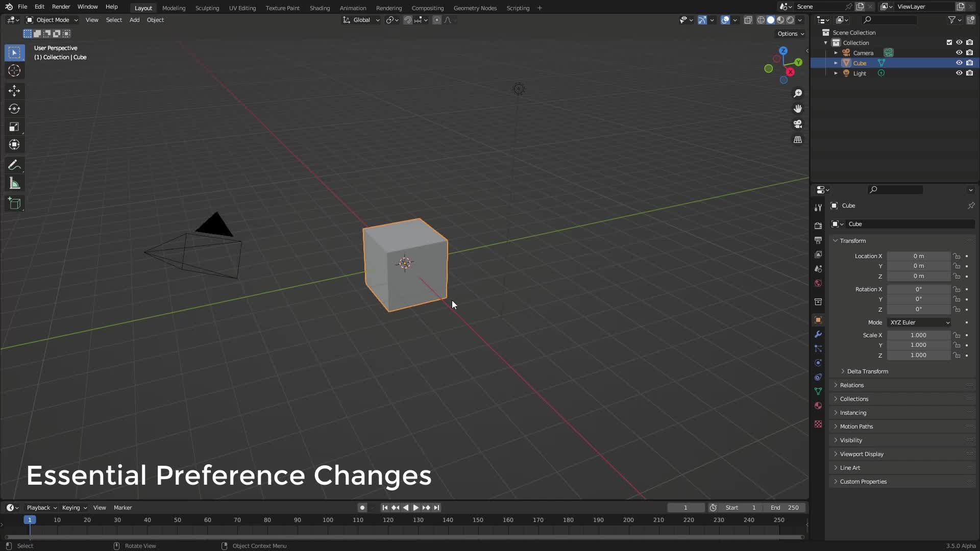This screenshot has height=551, width=980.
Task: Switch to Shading workspace tab
Action: [320, 8]
